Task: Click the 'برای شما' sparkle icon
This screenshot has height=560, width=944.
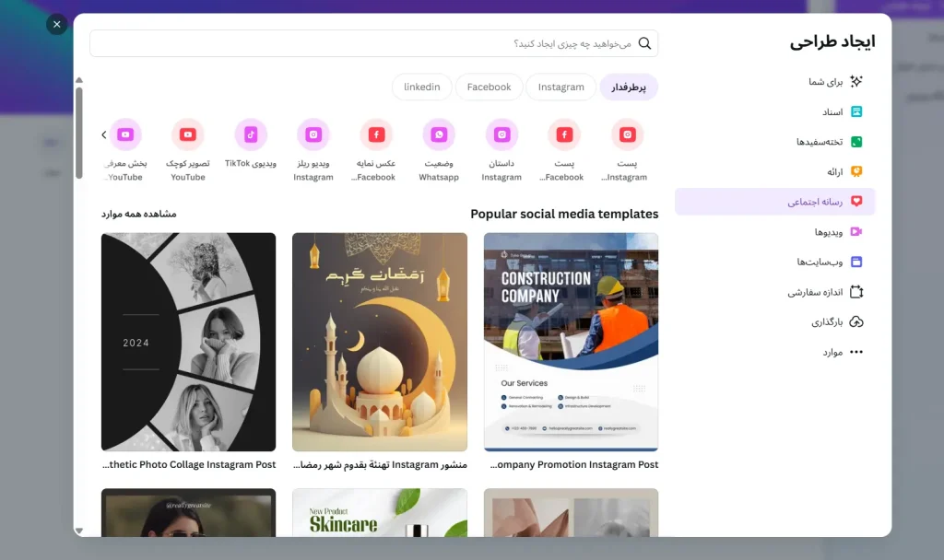Action: click(x=856, y=81)
